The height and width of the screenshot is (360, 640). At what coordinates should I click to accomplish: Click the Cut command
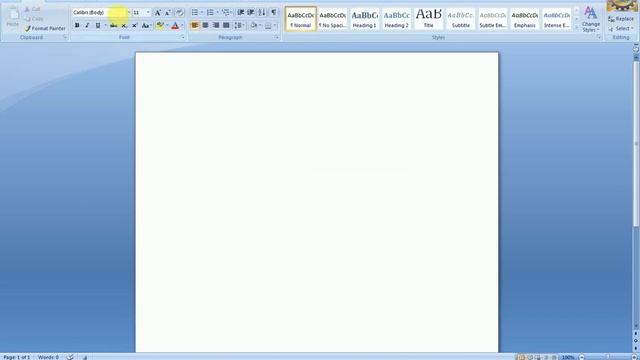(x=32, y=9)
